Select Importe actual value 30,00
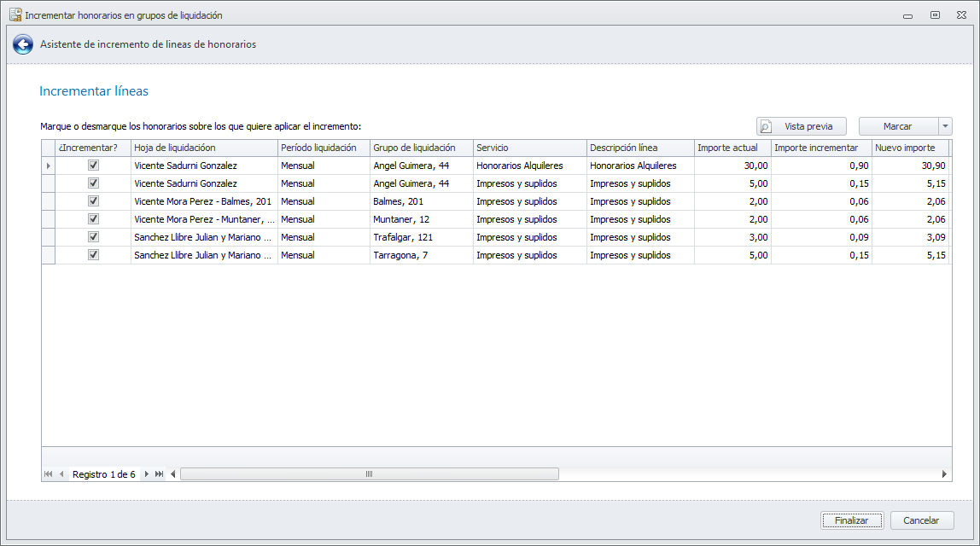This screenshot has height=546, width=980. (732, 166)
